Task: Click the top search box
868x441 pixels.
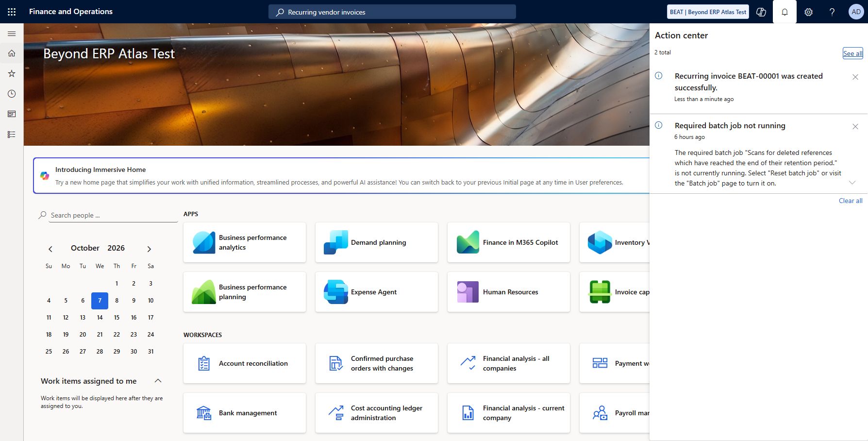Action: pyautogui.click(x=392, y=12)
